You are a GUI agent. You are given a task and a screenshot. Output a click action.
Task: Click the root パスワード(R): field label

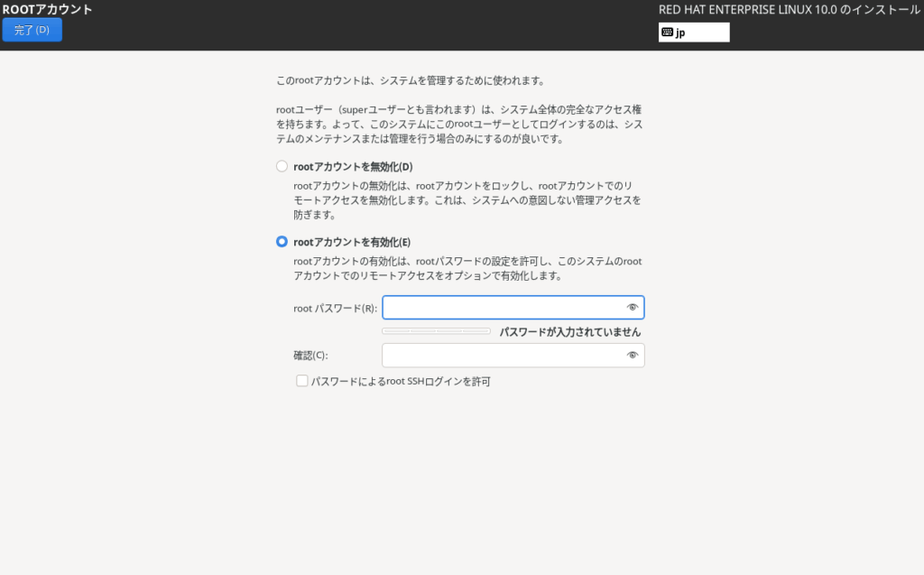pyautogui.click(x=335, y=309)
